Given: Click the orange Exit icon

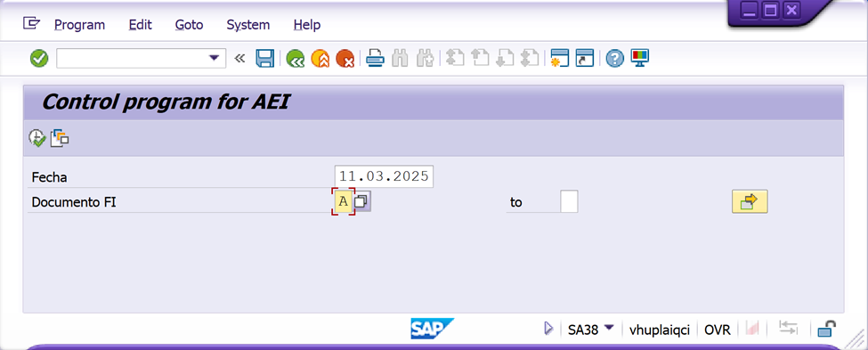Looking at the screenshot, I should pyautogui.click(x=320, y=58).
